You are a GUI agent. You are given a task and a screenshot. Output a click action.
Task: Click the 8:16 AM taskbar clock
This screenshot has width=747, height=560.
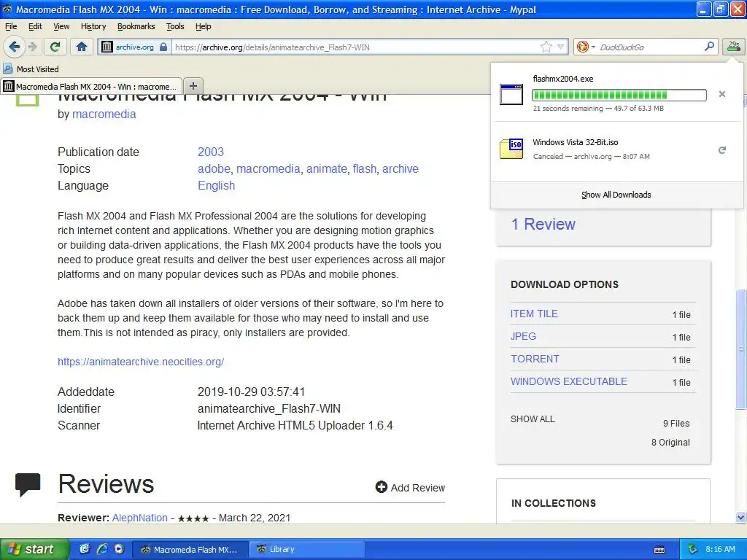[720, 549]
